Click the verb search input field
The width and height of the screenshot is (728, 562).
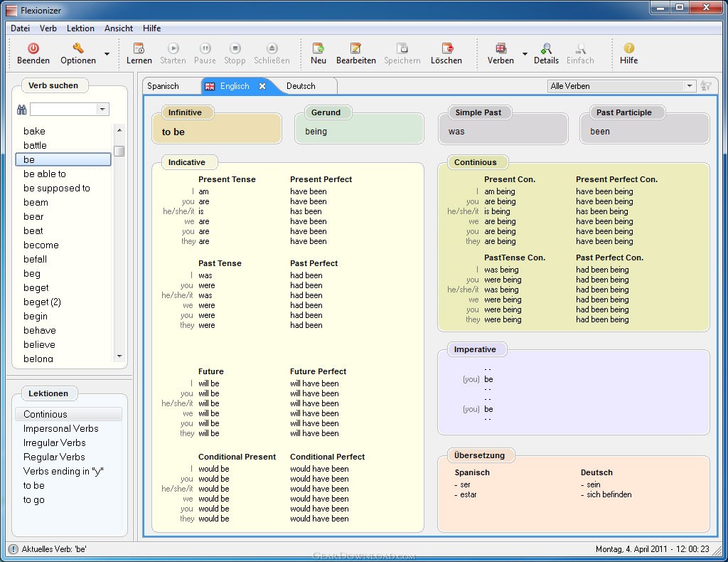click(x=63, y=110)
